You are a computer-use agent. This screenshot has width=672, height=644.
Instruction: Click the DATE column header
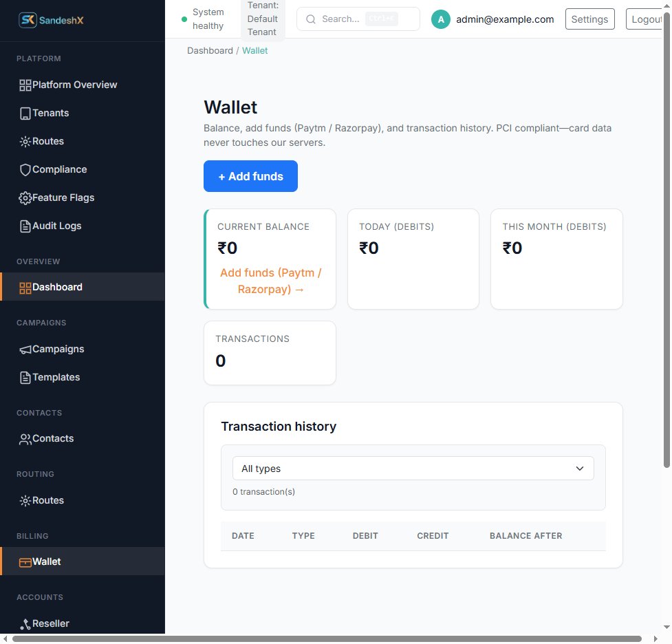[243, 536]
